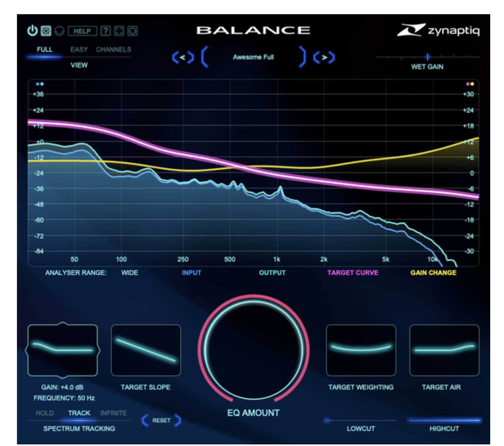Switch to the FULL view tab
504x446 pixels.
pyautogui.click(x=45, y=50)
